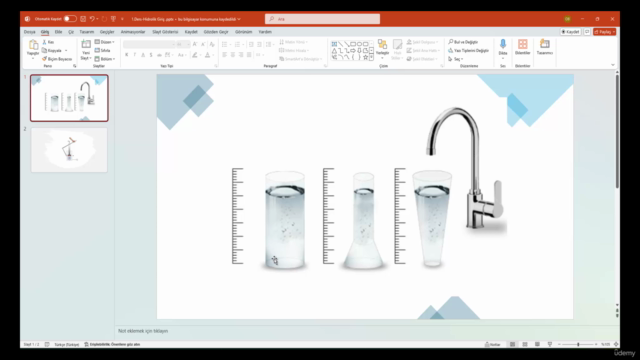Toggle the Otomatik Kaydet autosave switch
The height and width of the screenshot is (360, 640).
pyautogui.click(x=70, y=19)
